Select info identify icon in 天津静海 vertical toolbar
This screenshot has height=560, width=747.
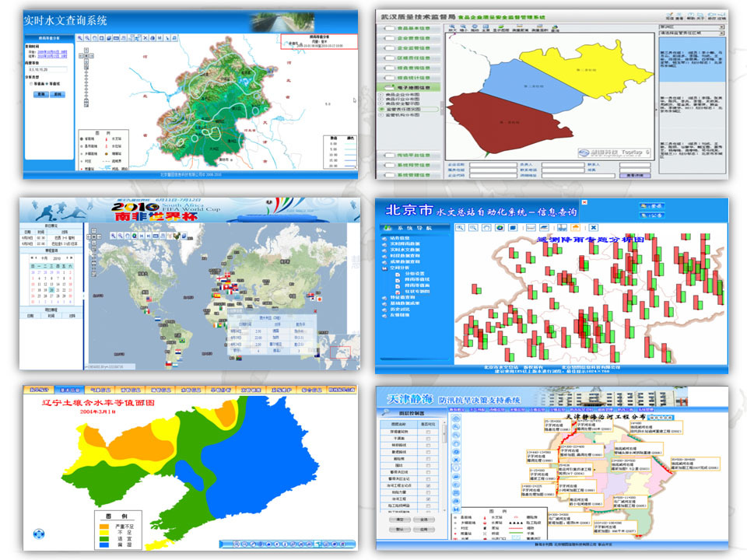coord(456,468)
